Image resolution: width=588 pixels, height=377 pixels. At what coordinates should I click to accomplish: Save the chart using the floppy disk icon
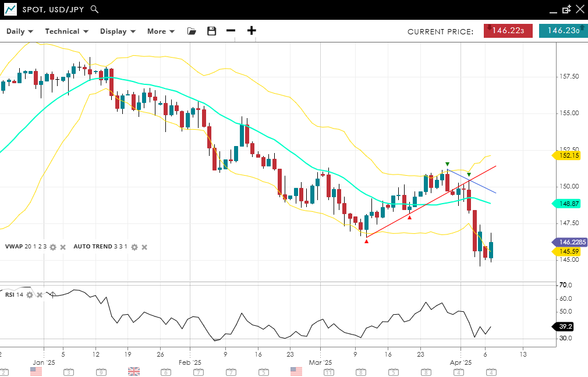point(211,31)
